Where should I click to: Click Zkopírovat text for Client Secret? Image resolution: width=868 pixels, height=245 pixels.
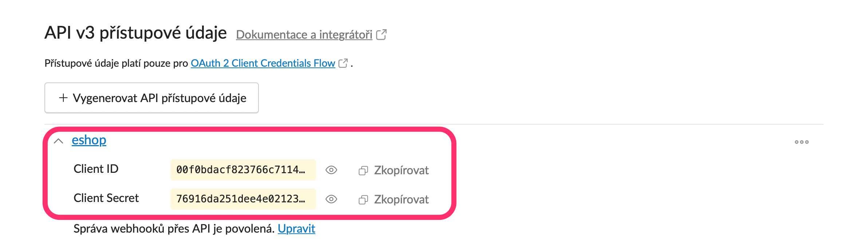pos(401,199)
